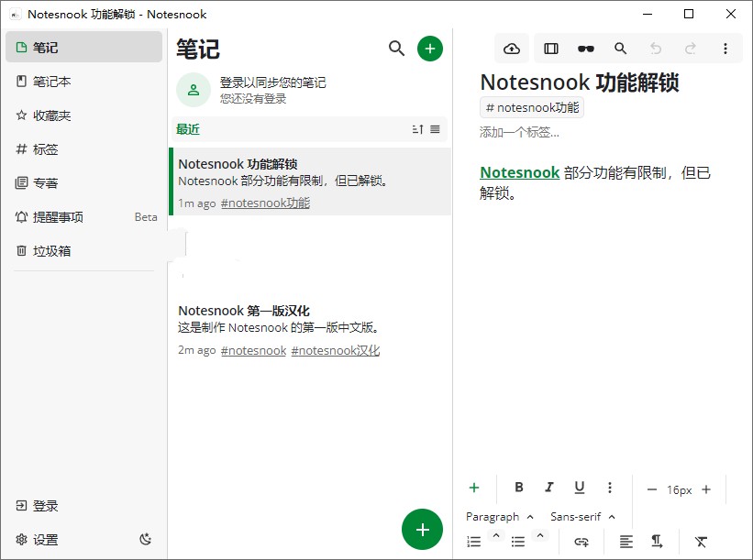
Task: Insert bullet list
Action: [x=517, y=542]
